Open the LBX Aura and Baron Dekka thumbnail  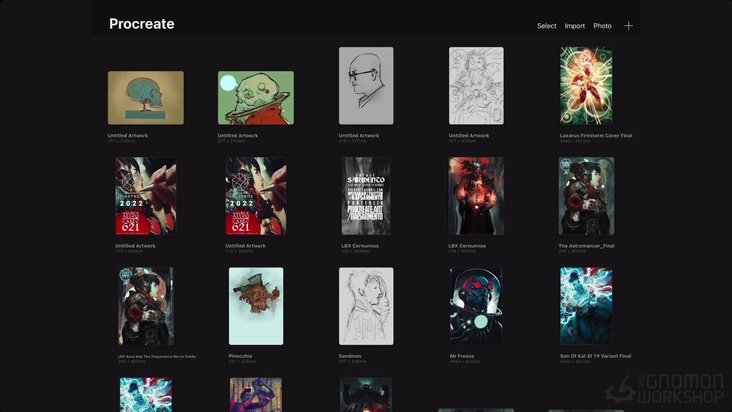(146, 306)
